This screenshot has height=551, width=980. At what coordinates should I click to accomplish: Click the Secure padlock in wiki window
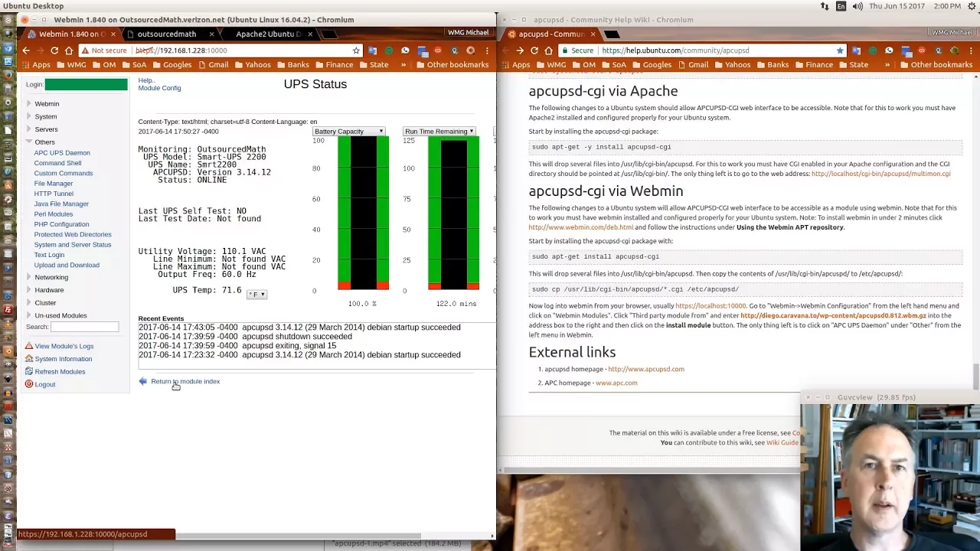[x=564, y=51]
